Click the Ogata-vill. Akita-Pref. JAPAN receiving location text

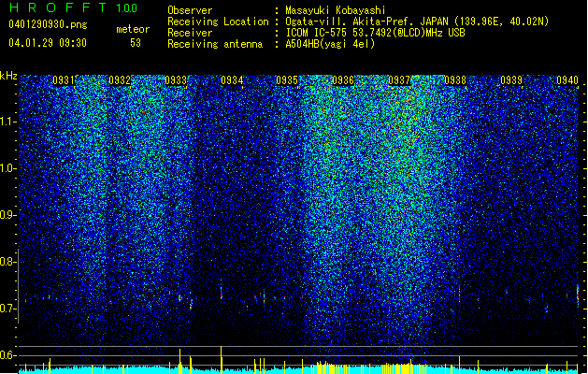[417, 22]
